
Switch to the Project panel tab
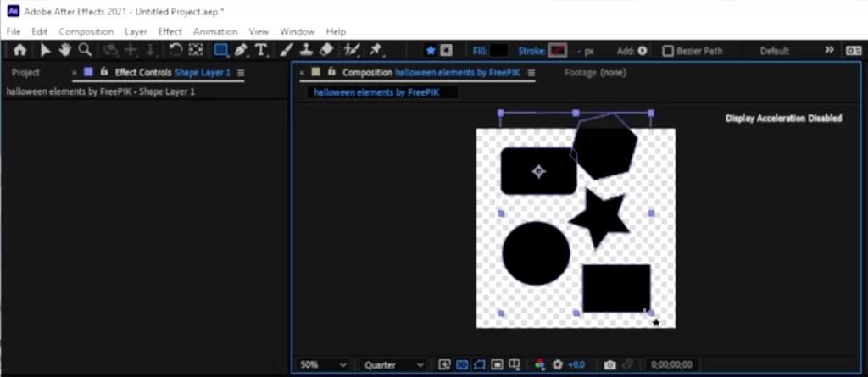(25, 73)
